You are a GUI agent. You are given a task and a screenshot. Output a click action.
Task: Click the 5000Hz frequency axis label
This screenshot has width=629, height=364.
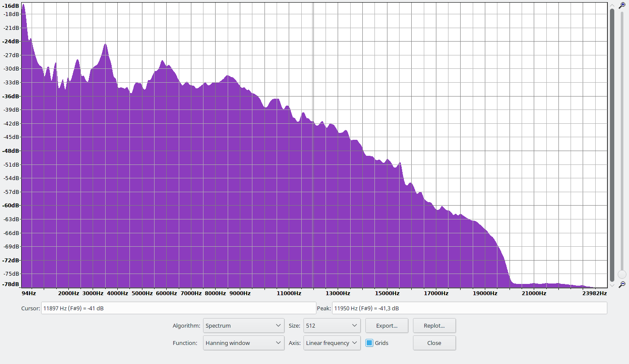pos(142,293)
